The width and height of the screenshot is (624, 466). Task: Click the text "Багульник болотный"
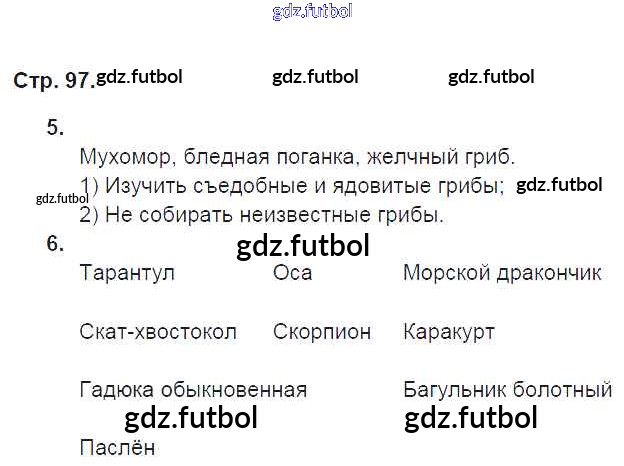[x=507, y=389]
